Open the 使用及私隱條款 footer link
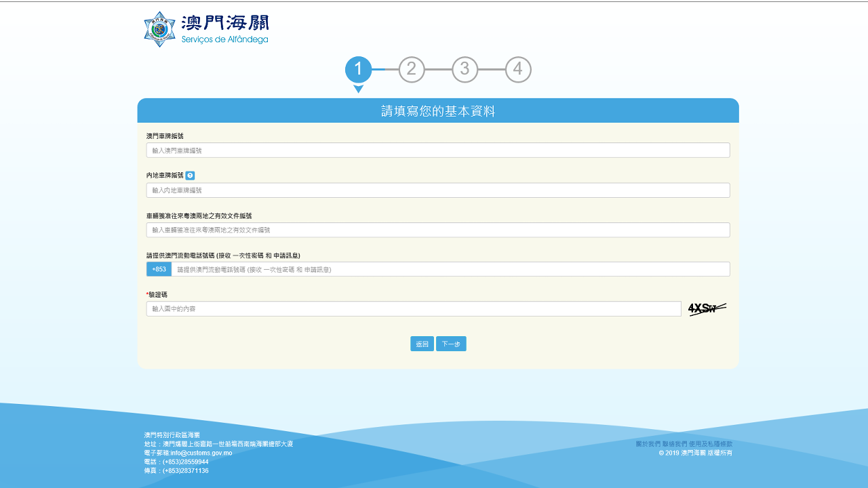Image resolution: width=868 pixels, height=488 pixels. click(711, 444)
